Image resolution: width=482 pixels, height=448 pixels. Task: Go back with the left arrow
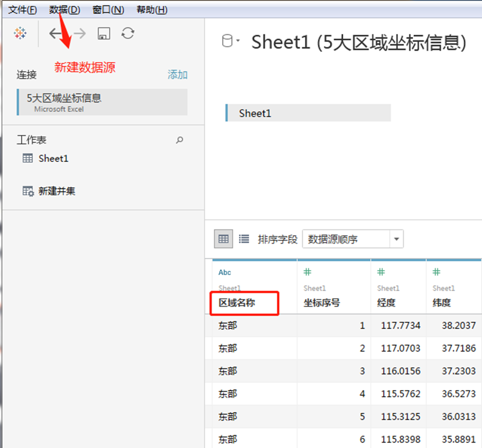click(56, 34)
